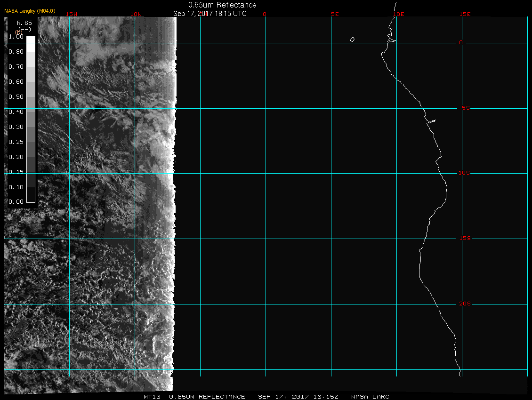Click the "10W" longitude label

point(136,14)
